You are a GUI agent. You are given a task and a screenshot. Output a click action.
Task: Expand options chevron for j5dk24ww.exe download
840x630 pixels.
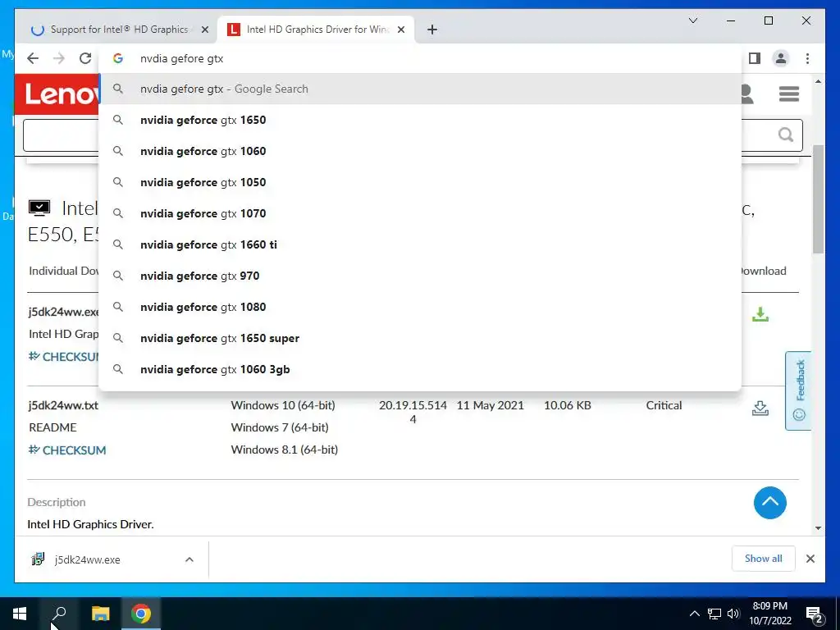tap(189, 559)
